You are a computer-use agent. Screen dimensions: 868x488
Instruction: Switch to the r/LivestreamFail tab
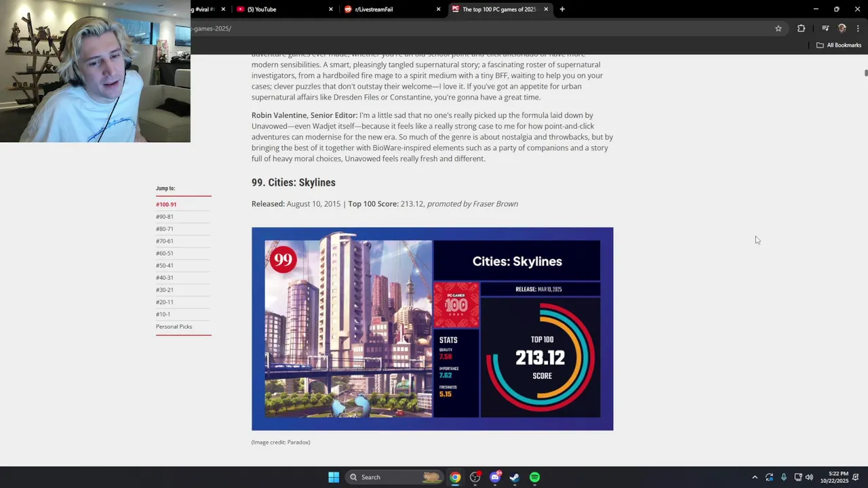coord(392,9)
